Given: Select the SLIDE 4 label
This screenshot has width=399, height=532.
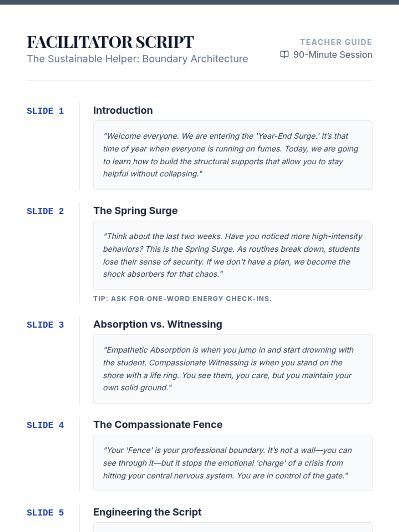Looking at the screenshot, I should coord(45,425).
